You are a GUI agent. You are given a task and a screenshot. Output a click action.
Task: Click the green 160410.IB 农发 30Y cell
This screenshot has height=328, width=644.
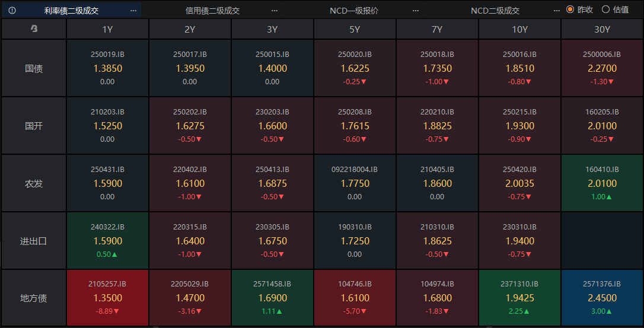pyautogui.click(x=602, y=183)
